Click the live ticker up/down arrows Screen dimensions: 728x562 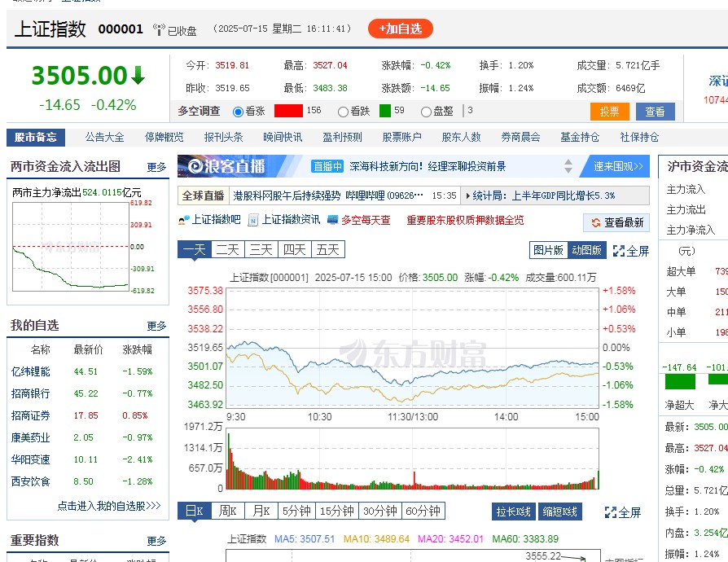click(568, 166)
